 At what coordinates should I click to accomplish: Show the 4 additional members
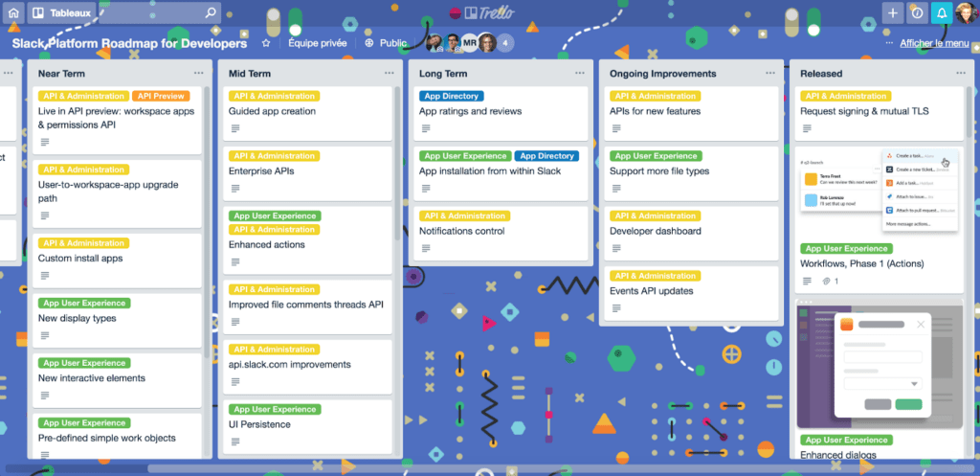coord(505,43)
